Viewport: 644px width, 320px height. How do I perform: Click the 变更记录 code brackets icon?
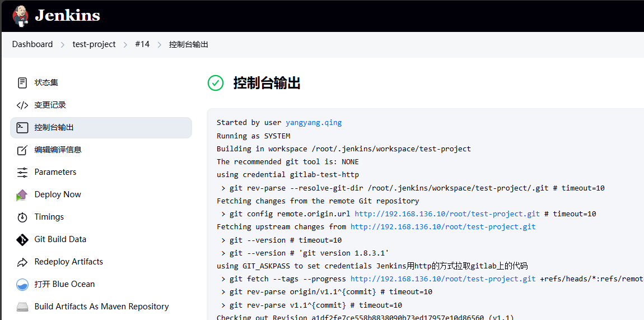(22, 105)
